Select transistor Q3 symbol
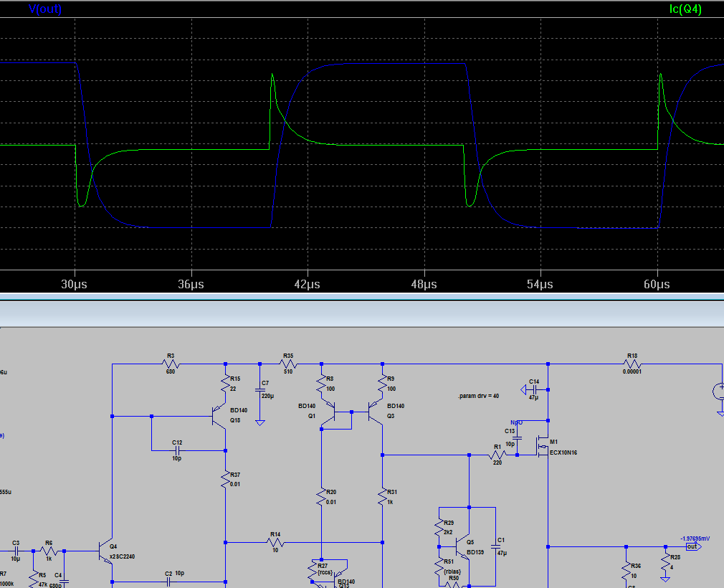The image size is (724, 588). click(376, 412)
